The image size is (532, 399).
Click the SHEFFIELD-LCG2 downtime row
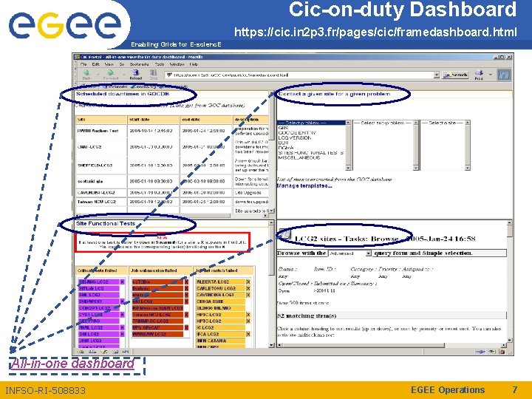click(x=172, y=166)
